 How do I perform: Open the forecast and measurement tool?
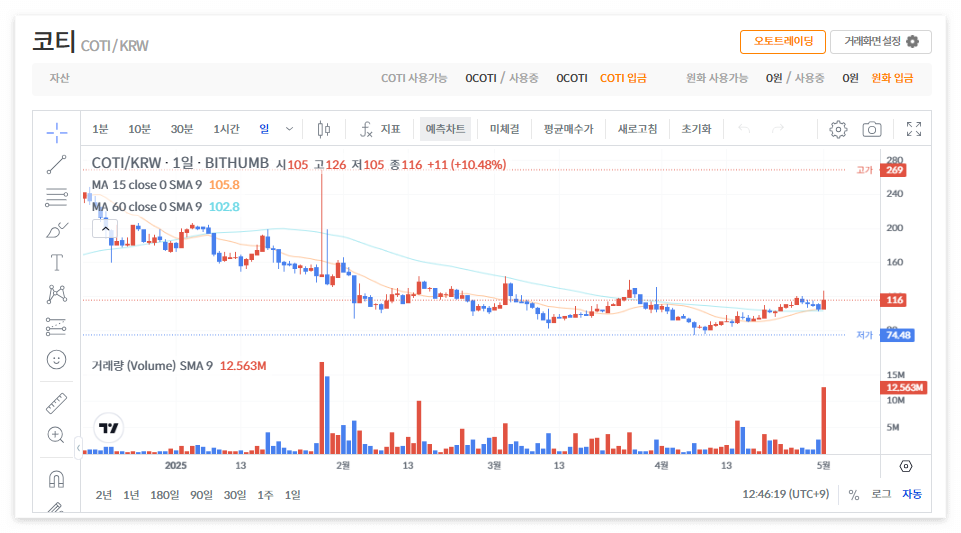coord(56,327)
